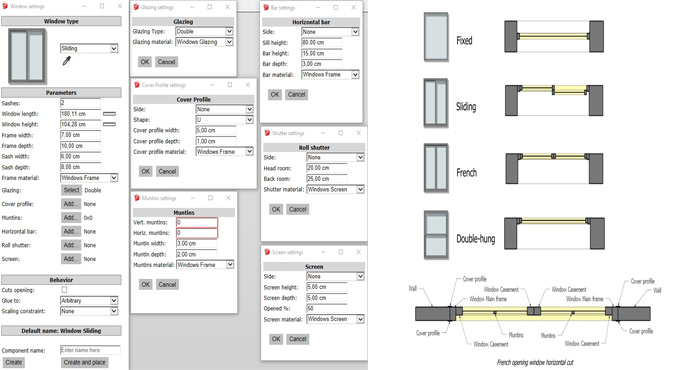Confirm Glazing settings with OK
The image size is (680, 370).
(145, 62)
